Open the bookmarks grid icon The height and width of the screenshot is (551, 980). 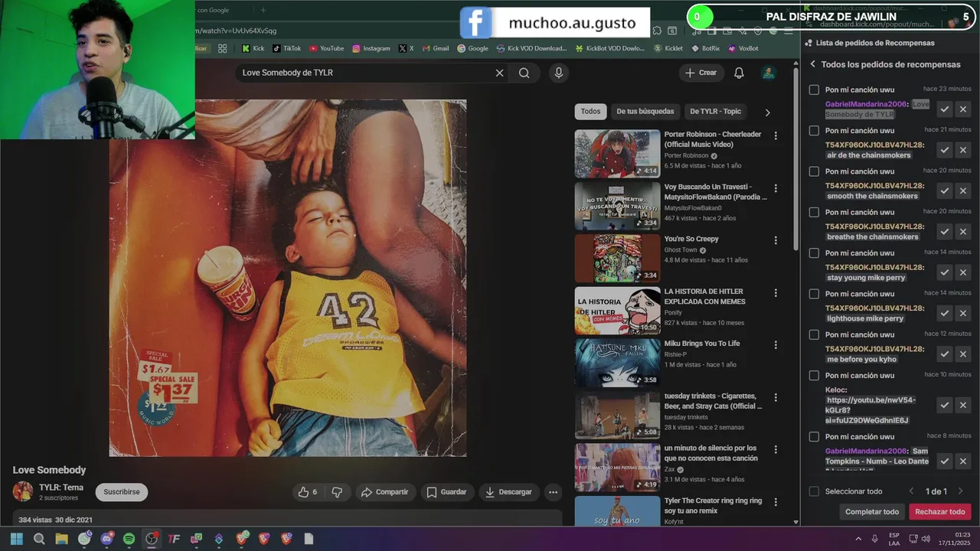[x=222, y=48]
